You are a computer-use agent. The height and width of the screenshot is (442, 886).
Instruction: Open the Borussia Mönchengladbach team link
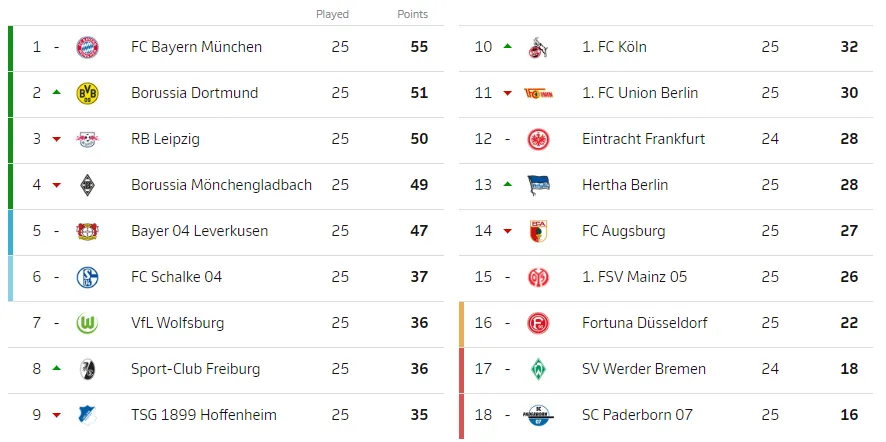[222, 185]
